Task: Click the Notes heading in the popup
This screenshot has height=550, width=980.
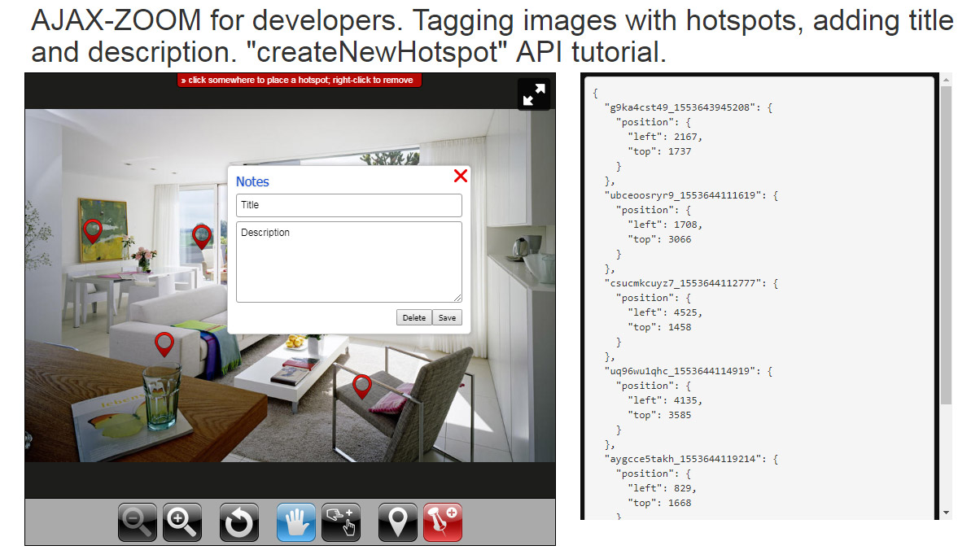Action: click(252, 181)
